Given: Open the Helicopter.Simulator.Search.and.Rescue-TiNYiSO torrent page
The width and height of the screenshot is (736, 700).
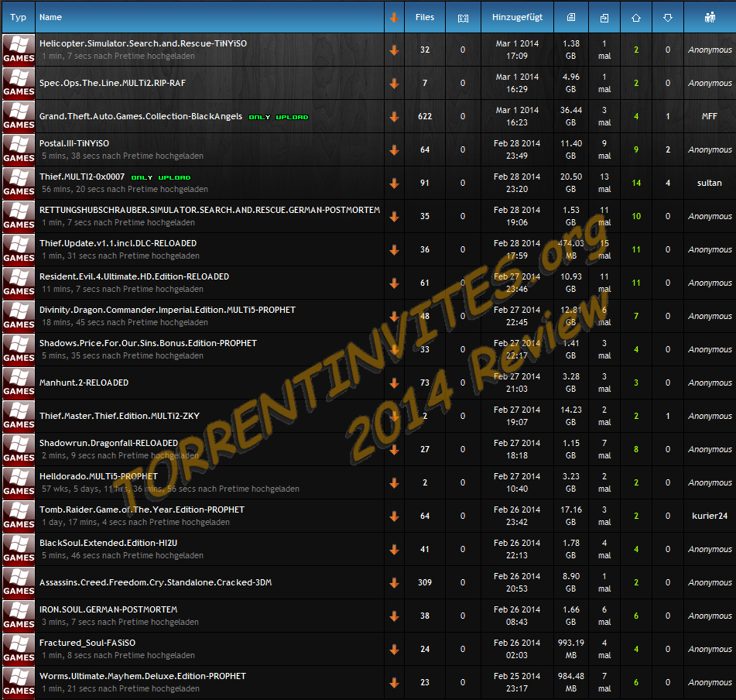Looking at the screenshot, I should (x=143, y=43).
